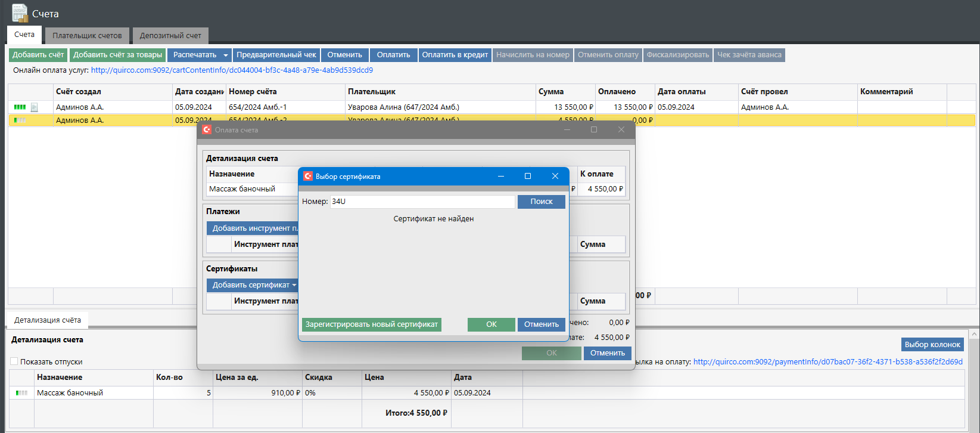Viewport: 980px width, 433px height.
Task: Close the Выбор сертификата dialog
Action: tap(555, 177)
